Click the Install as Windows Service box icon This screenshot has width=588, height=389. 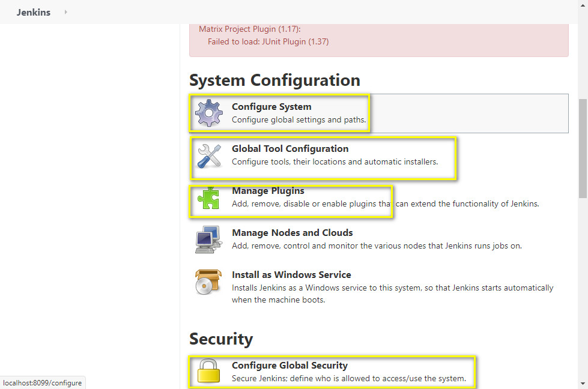(208, 282)
